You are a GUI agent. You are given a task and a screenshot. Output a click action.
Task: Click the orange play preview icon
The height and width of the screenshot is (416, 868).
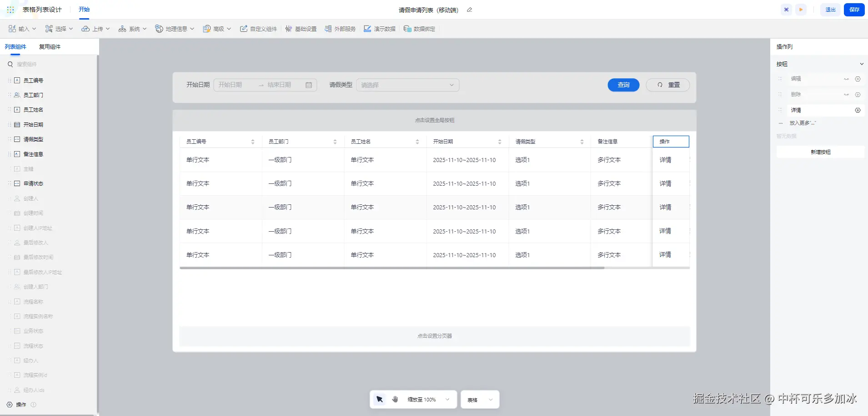pyautogui.click(x=801, y=10)
